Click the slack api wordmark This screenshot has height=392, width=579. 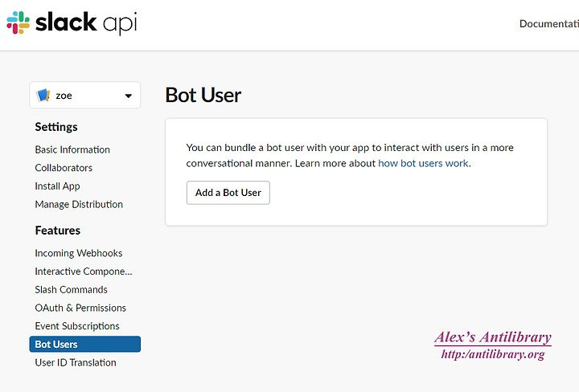pyautogui.click(x=86, y=22)
